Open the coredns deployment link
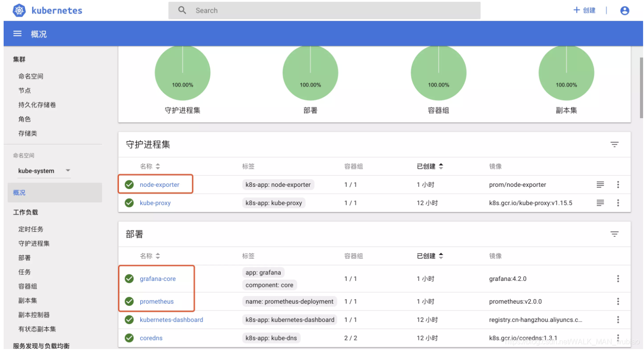The width and height of the screenshot is (644, 350). (151, 338)
